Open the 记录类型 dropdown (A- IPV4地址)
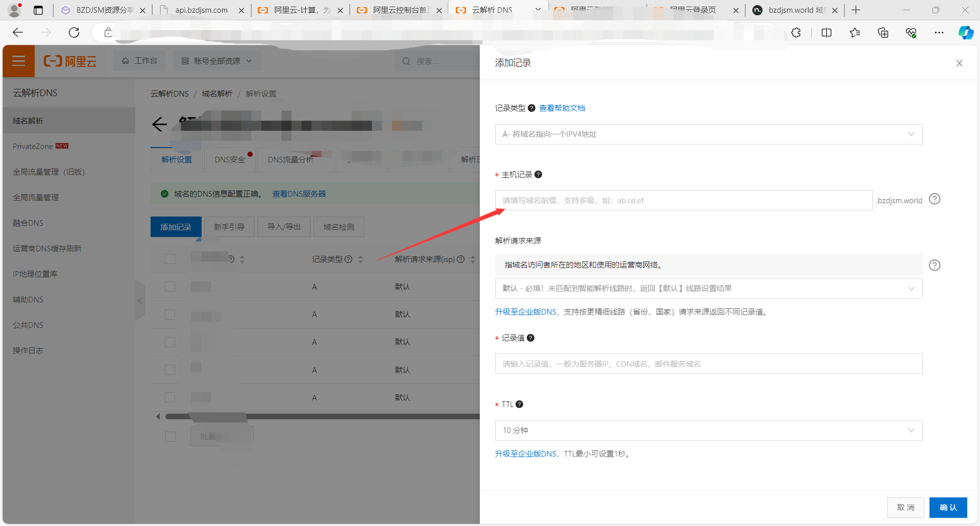Screen dimensions: 980x526 708,134
